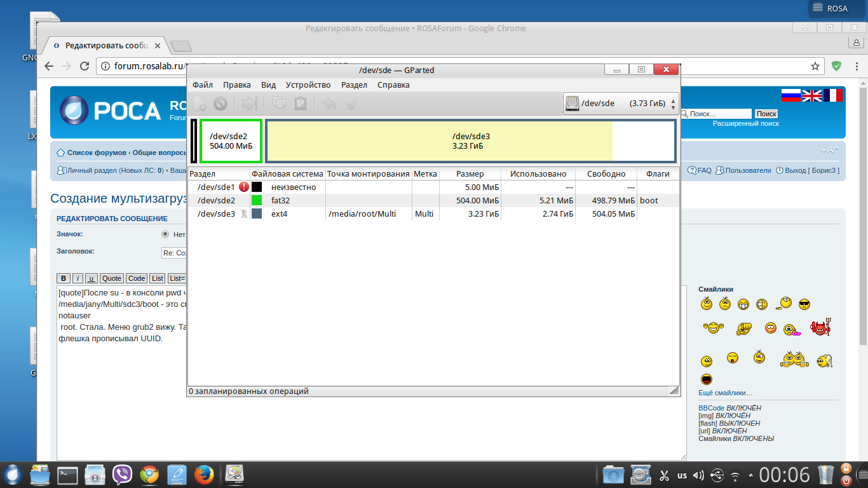Click the 'Поиск' search button on the forum
Screen dimensions: 868x488
click(x=766, y=114)
